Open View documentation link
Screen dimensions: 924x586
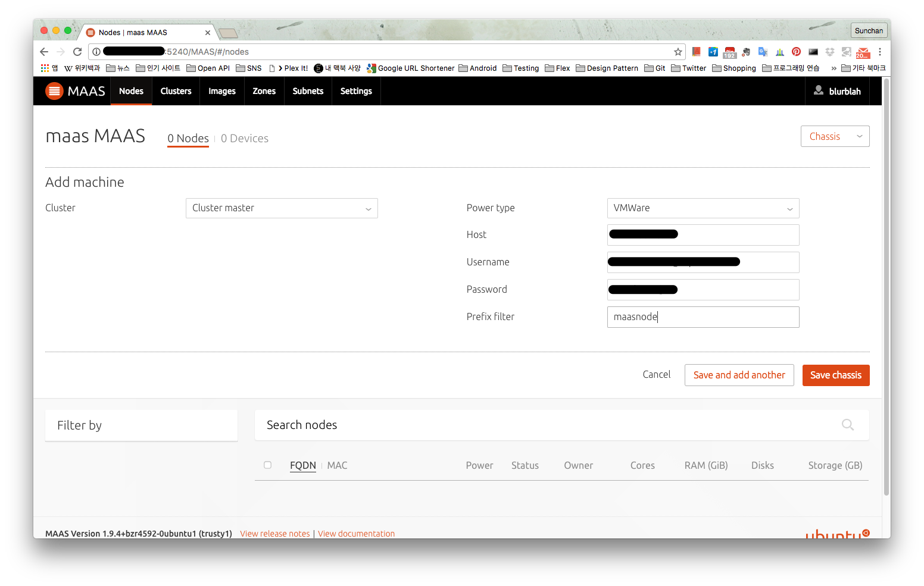356,534
